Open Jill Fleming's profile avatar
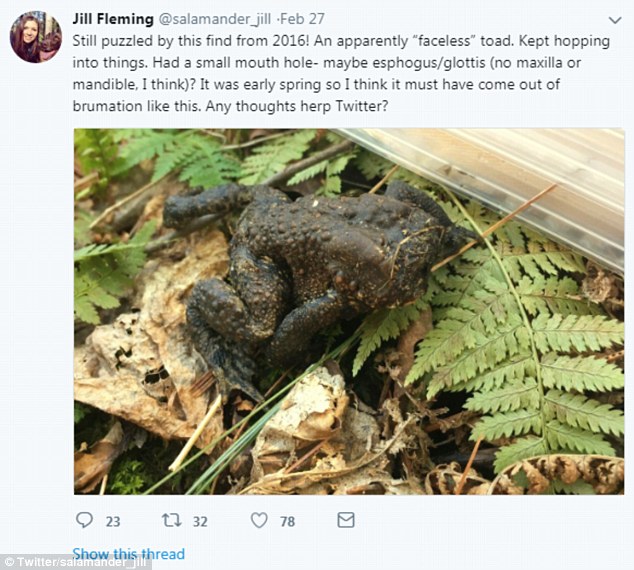The height and width of the screenshot is (570, 634). 36,37
